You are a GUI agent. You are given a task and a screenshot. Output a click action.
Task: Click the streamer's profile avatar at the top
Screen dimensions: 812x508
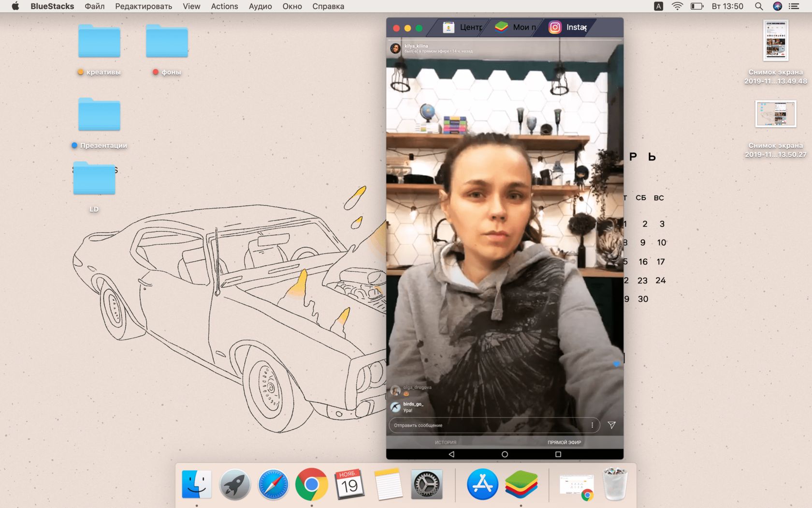[x=395, y=48]
